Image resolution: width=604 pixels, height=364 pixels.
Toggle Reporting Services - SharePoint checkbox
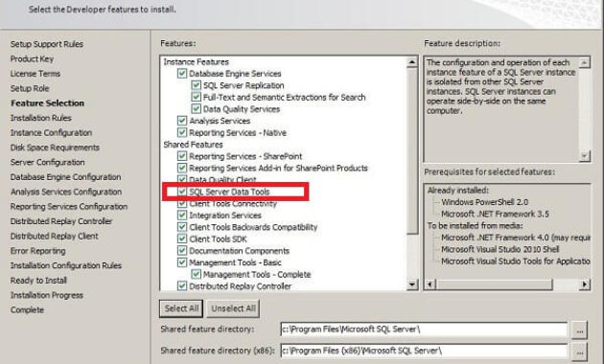(182, 156)
